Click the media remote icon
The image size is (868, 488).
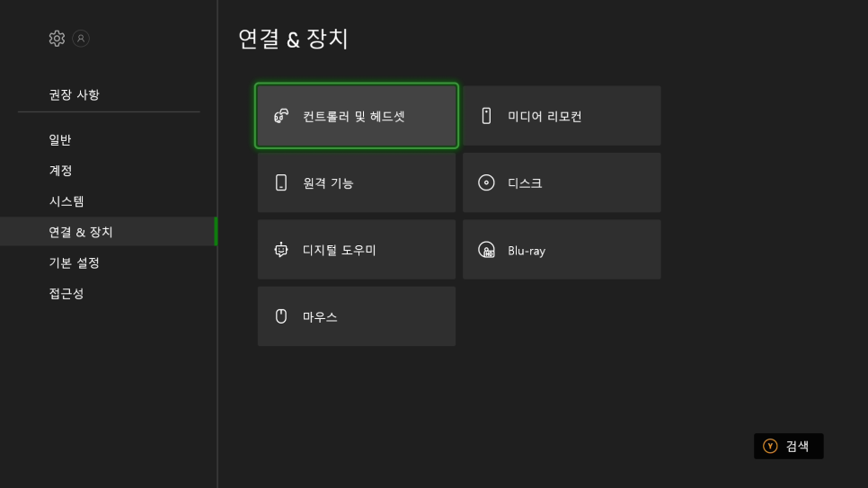(486, 116)
